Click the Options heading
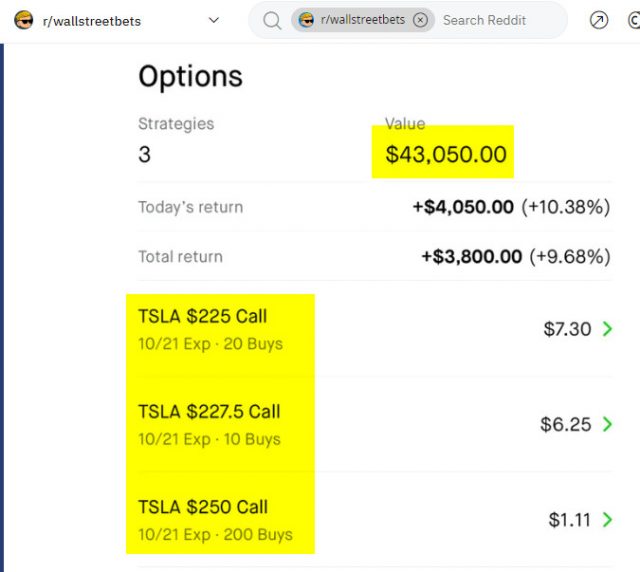Screen dimensions: 640x572 pos(190,77)
